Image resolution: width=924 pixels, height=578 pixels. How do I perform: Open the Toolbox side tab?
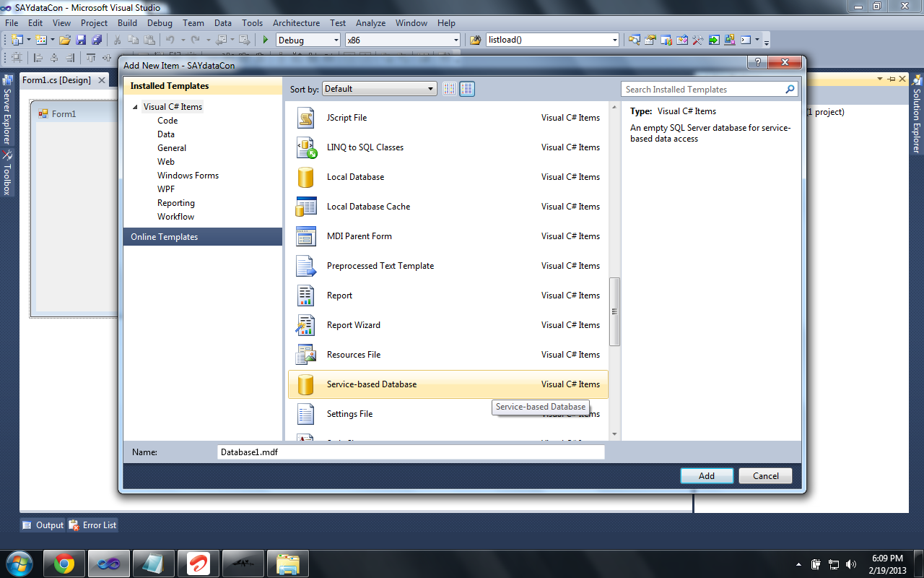coord(7,173)
